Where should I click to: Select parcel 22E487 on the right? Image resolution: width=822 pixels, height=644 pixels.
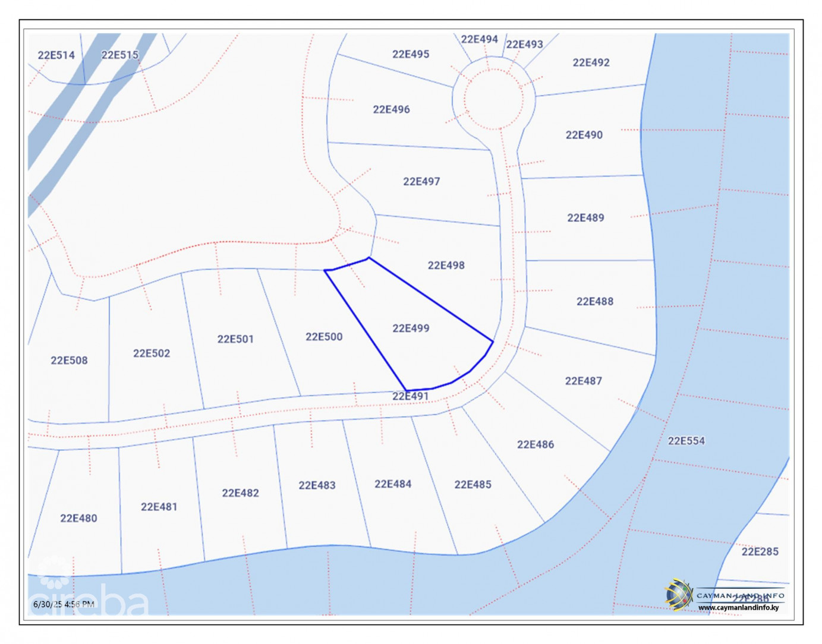click(x=585, y=379)
